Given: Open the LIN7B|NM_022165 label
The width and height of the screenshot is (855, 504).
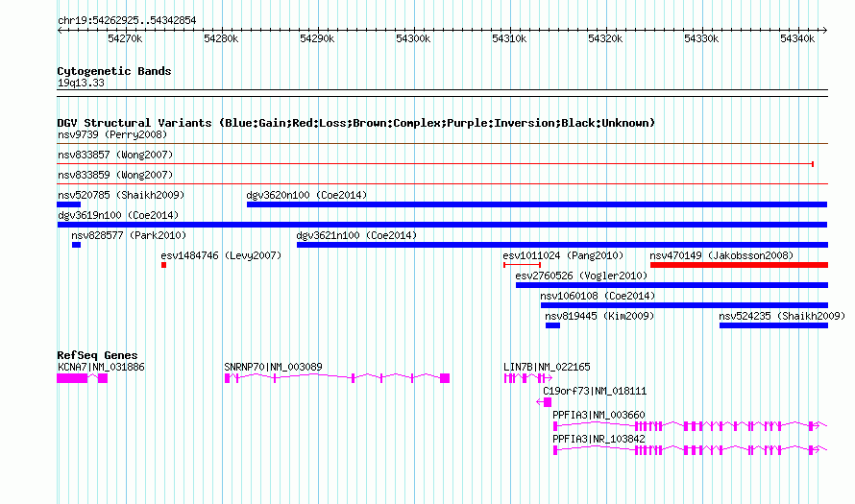Looking at the screenshot, I should (x=547, y=367).
